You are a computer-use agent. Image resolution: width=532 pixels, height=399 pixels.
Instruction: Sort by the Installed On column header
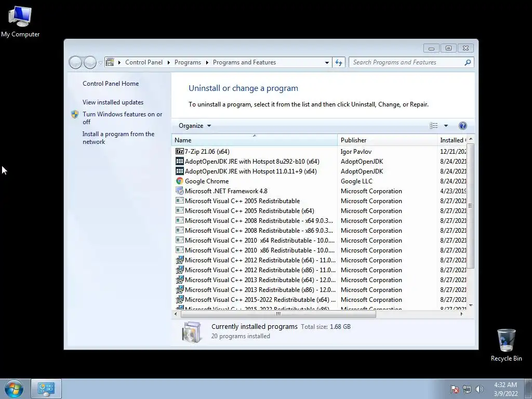coord(453,140)
